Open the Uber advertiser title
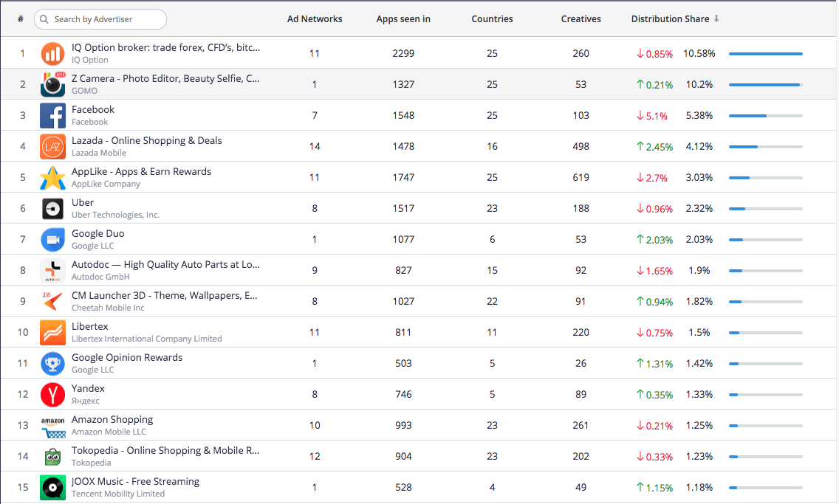The width and height of the screenshot is (839, 504). tap(83, 203)
